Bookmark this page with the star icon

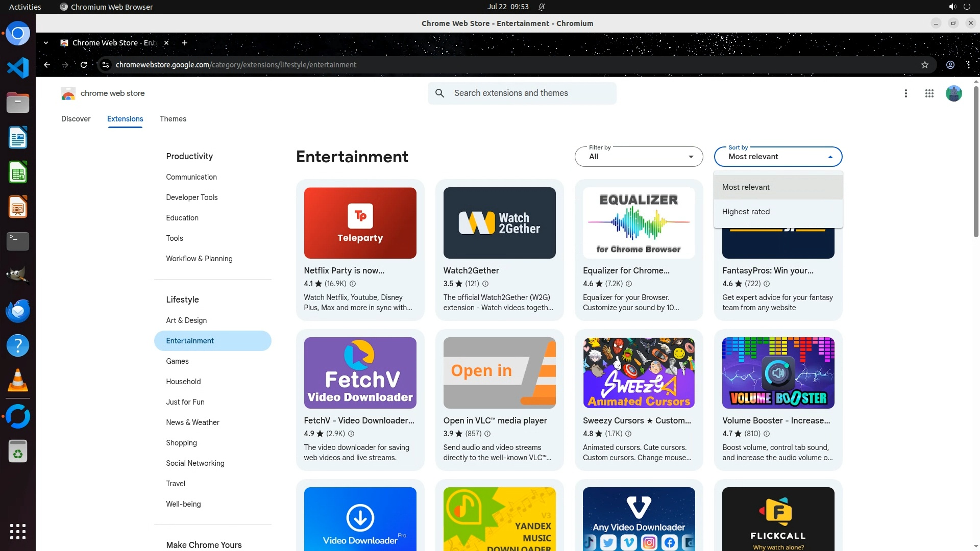(924, 65)
